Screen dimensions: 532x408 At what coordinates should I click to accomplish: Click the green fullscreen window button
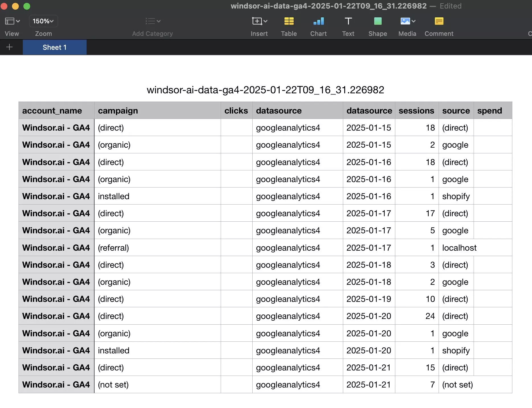click(x=27, y=6)
